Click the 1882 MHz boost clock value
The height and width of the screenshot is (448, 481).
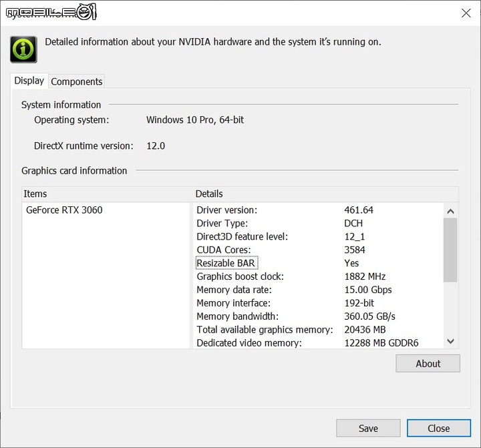click(x=365, y=276)
